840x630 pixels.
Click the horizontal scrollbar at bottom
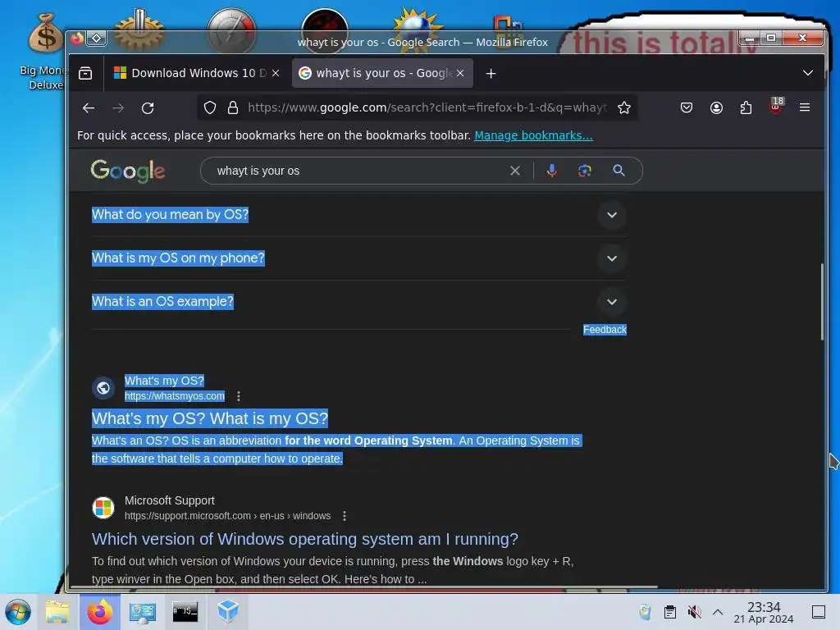click(x=363, y=587)
